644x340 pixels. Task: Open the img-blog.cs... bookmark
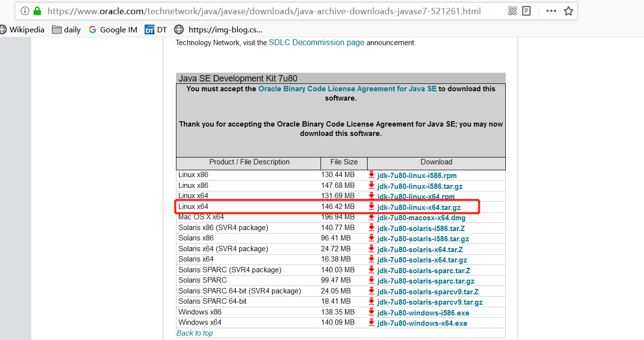click(x=218, y=29)
